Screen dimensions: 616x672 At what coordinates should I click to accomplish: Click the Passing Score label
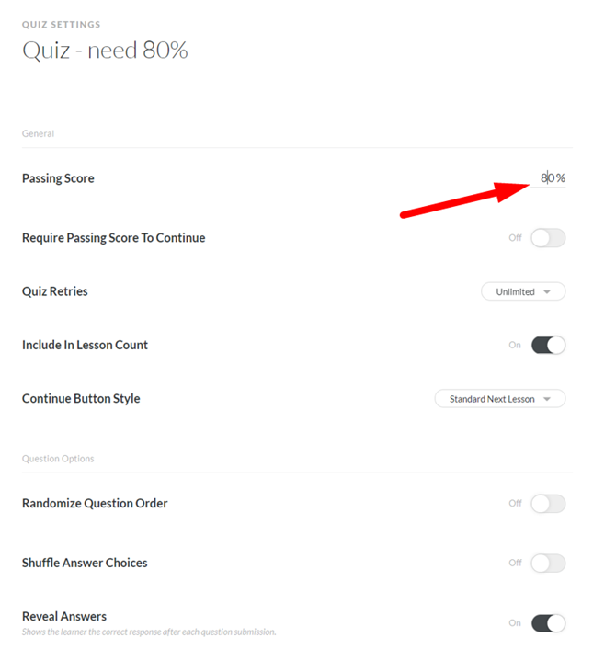click(x=58, y=178)
